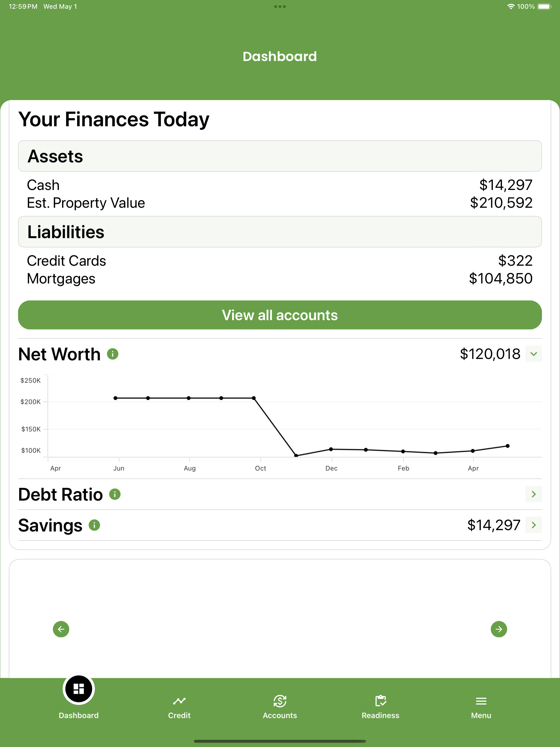Open the Readiness clipboard icon
Viewport: 560px width, 747px height.
(381, 701)
